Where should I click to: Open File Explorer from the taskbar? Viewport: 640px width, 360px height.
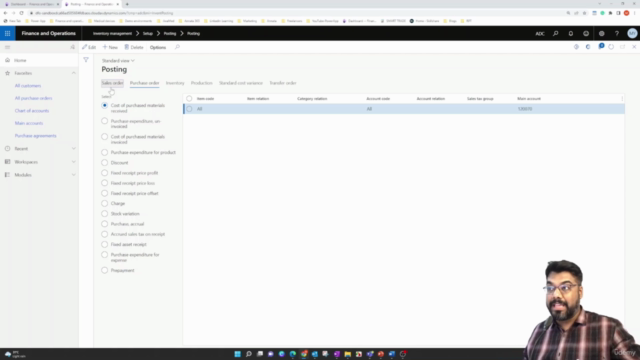348,354
